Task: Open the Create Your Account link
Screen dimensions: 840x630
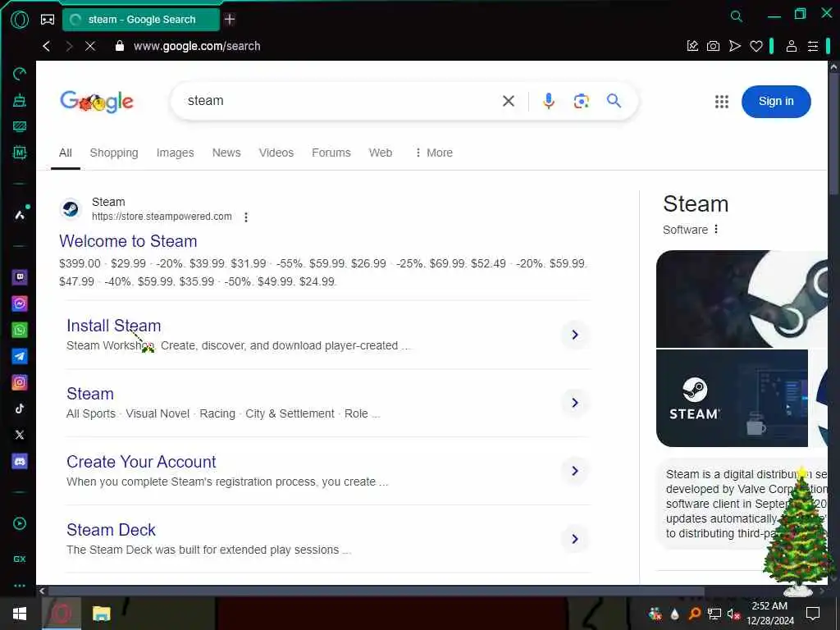Action: pyautogui.click(x=141, y=462)
